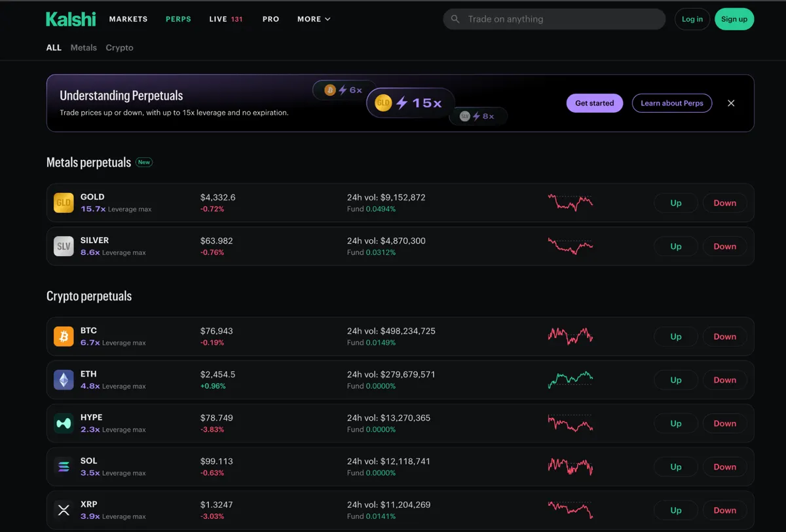Click Down for HYPE

[725, 423]
